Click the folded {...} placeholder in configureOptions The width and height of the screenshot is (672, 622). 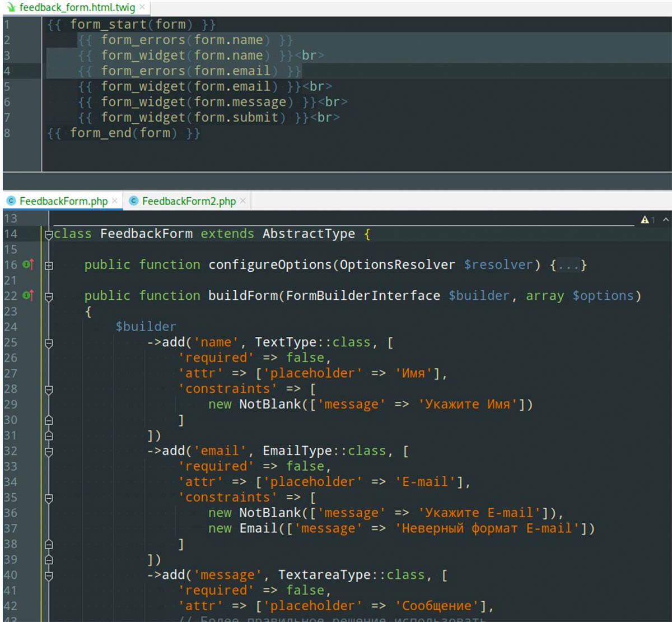568,265
